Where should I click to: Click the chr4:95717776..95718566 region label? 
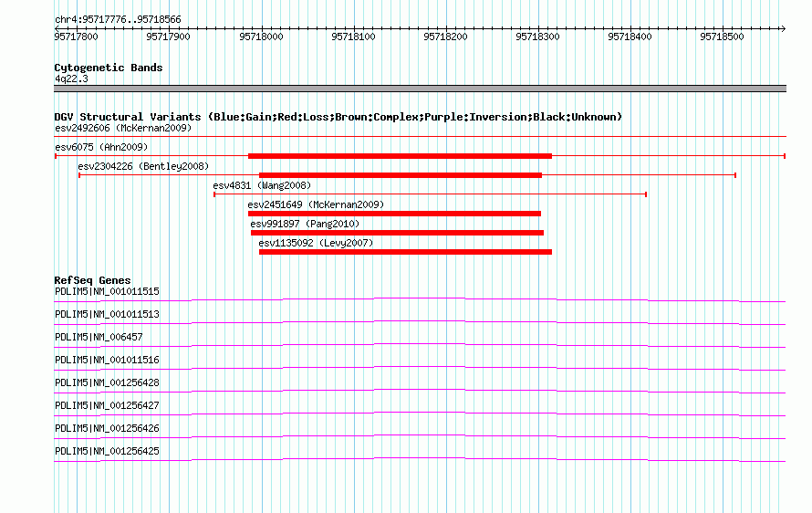(x=118, y=19)
